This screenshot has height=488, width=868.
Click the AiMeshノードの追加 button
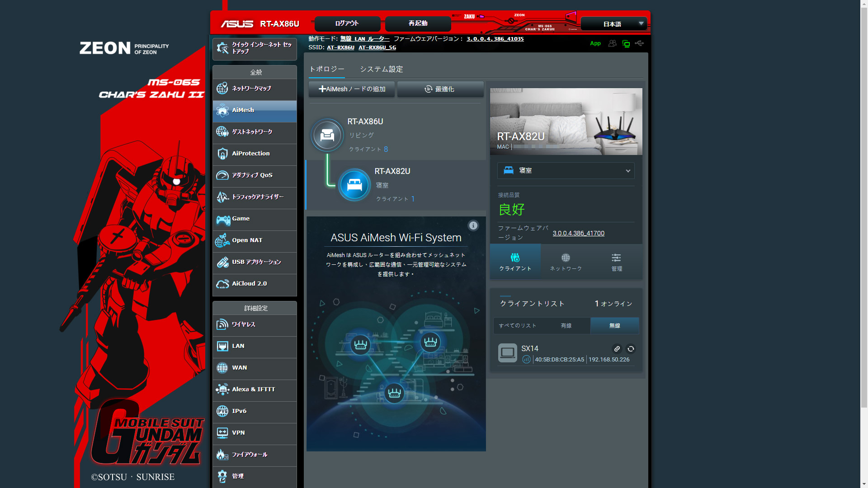[352, 89]
